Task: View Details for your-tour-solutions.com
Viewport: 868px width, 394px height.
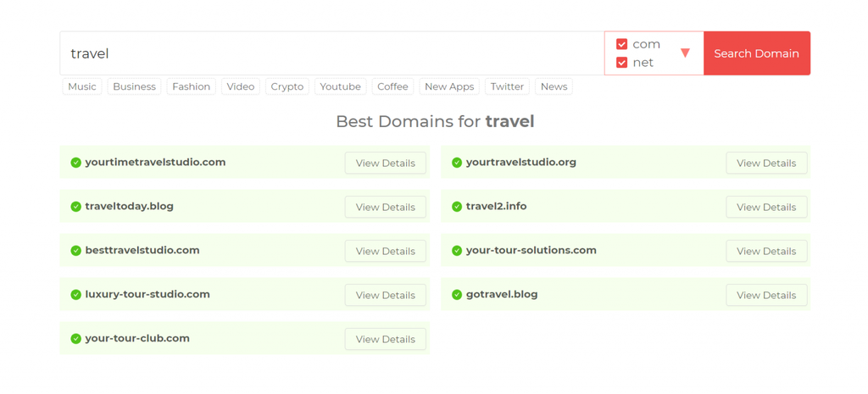Action: 766,252
